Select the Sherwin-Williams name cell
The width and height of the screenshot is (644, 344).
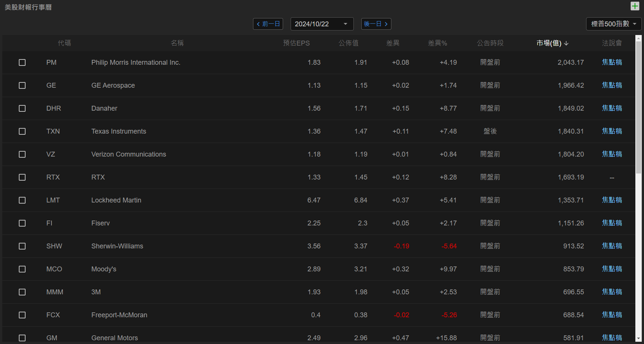click(x=117, y=246)
